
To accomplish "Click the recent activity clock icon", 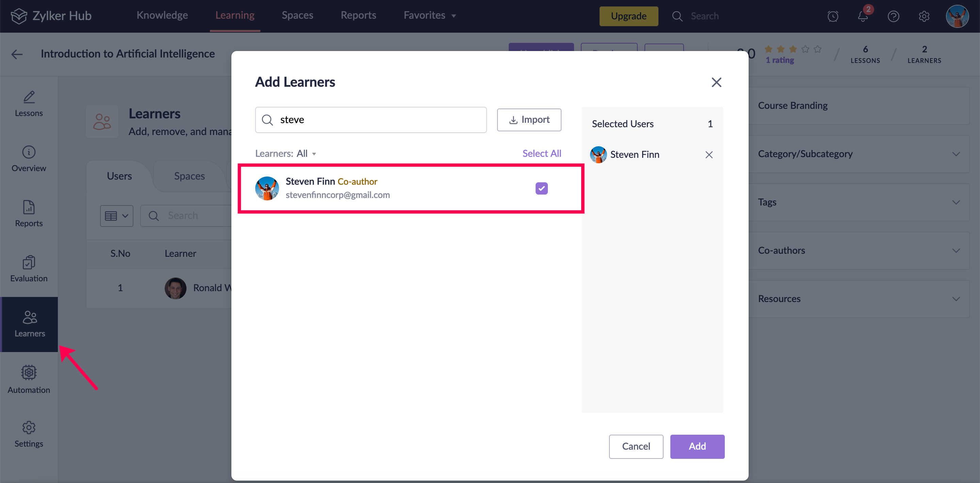I will pos(833,16).
